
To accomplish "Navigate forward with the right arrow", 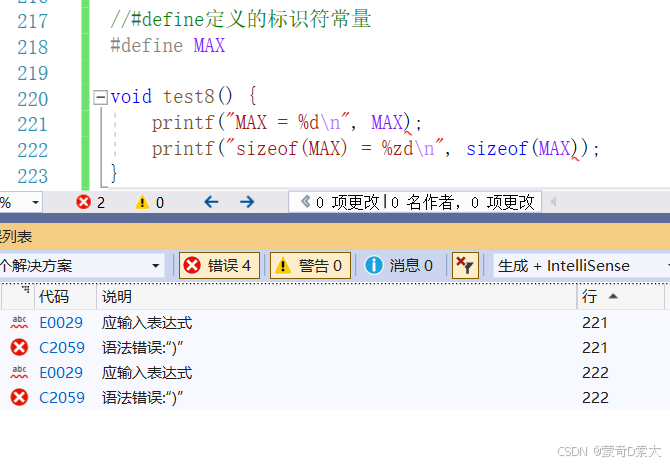I will pos(247,202).
